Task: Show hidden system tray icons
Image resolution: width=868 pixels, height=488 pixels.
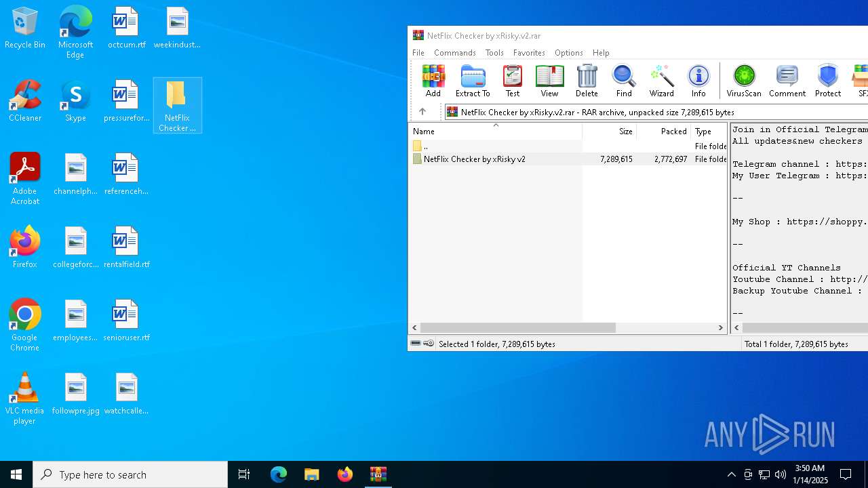Action: 731,474
